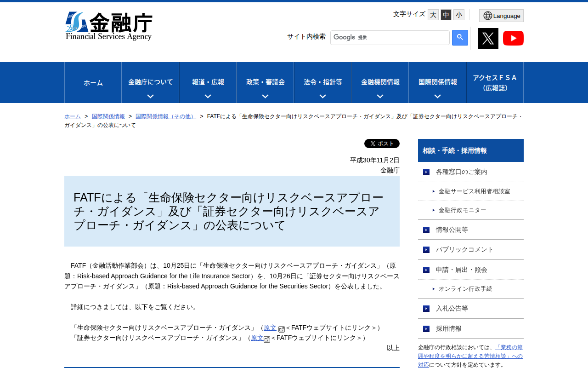Select 中 text size option
Screen dimensions: 588x368
pyautogui.click(x=445, y=14)
